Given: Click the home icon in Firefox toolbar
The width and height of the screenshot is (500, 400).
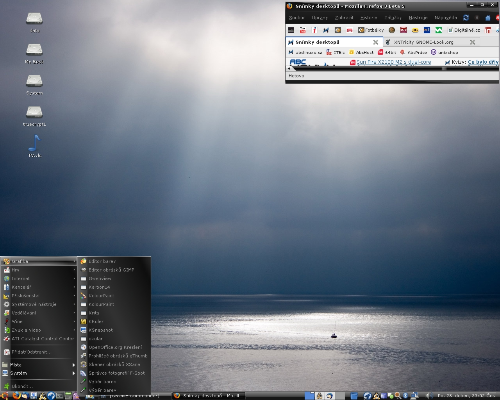Looking at the screenshot, I should pos(488,18).
